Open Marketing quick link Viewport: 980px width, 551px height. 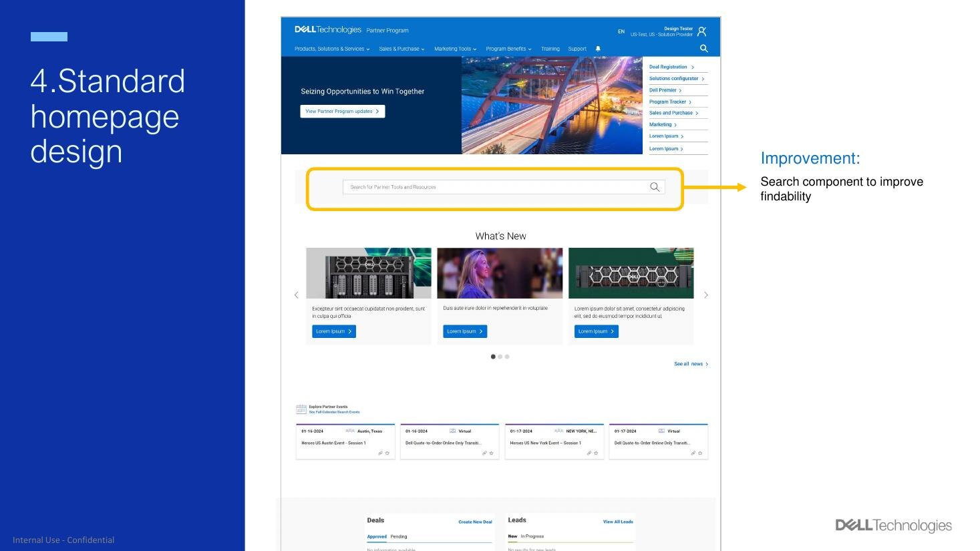[663, 124]
